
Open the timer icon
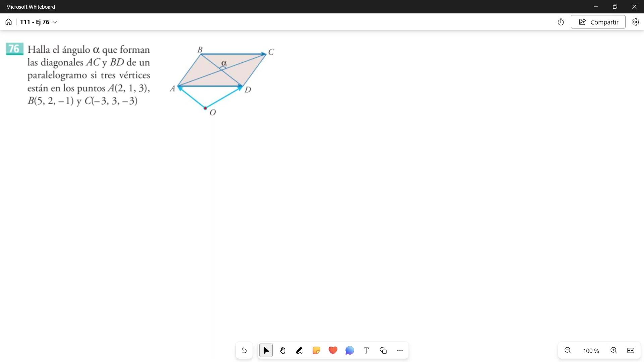[561, 22]
